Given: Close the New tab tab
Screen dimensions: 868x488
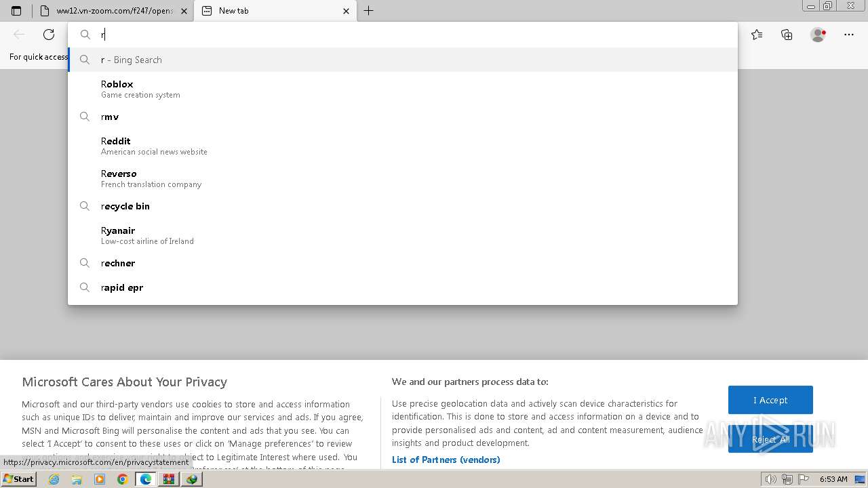Looking at the screenshot, I should [346, 11].
